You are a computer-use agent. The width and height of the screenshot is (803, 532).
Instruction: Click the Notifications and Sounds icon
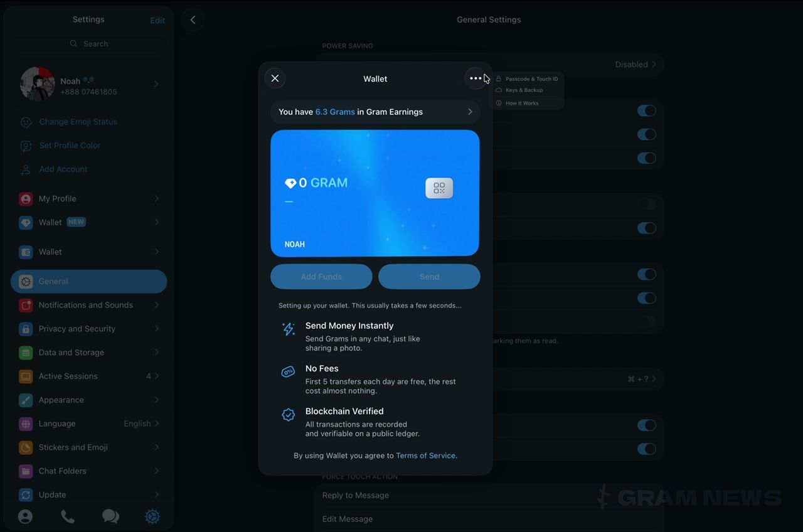tap(26, 306)
